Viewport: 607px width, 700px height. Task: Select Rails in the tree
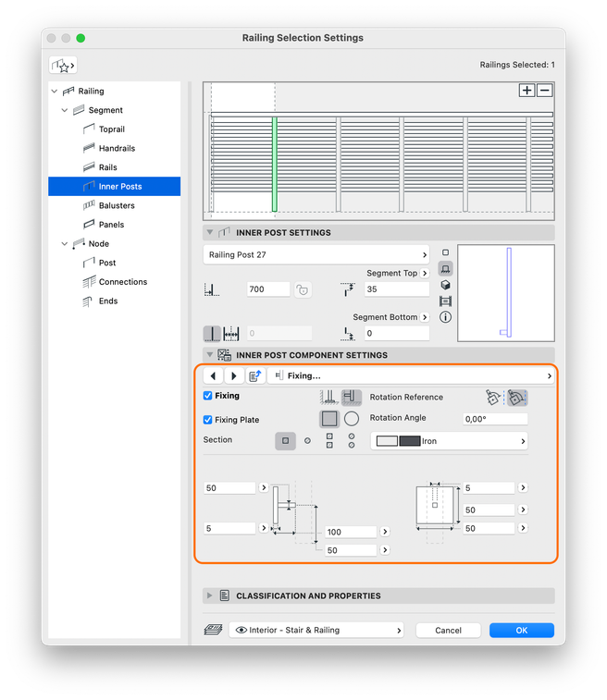click(x=108, y=168)
